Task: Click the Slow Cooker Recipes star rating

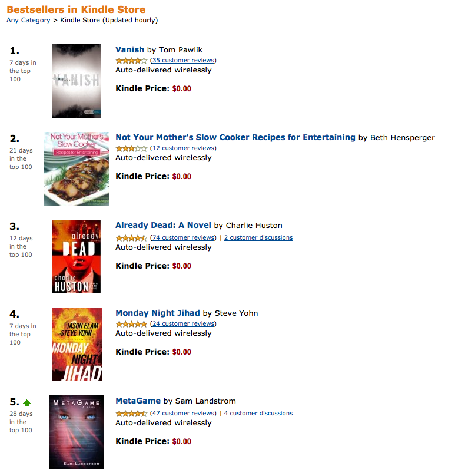Action: coord(131,148)
